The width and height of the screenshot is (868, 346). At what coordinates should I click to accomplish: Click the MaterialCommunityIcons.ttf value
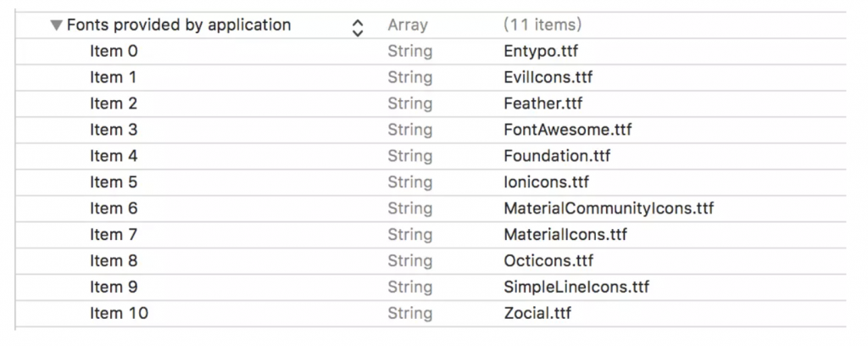tap(609, 209)
